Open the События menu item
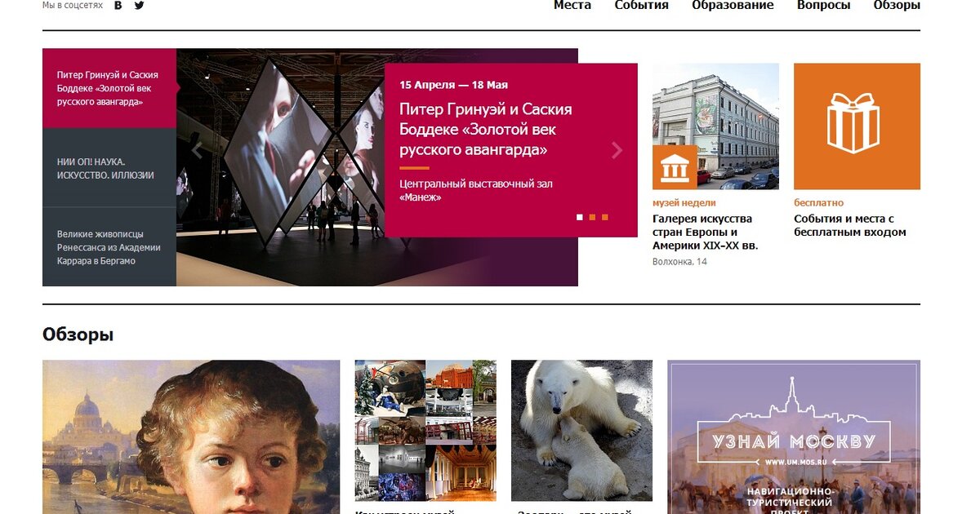980x514 pixels. pyautogui.click(x=642, y=5)
